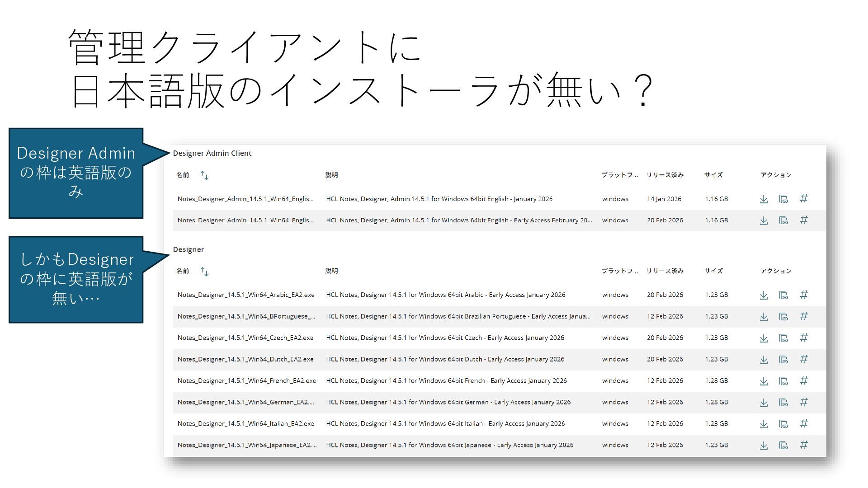Copy link for German Designer installer
Viewport: 868px width, 488px height.
(783, 403)
